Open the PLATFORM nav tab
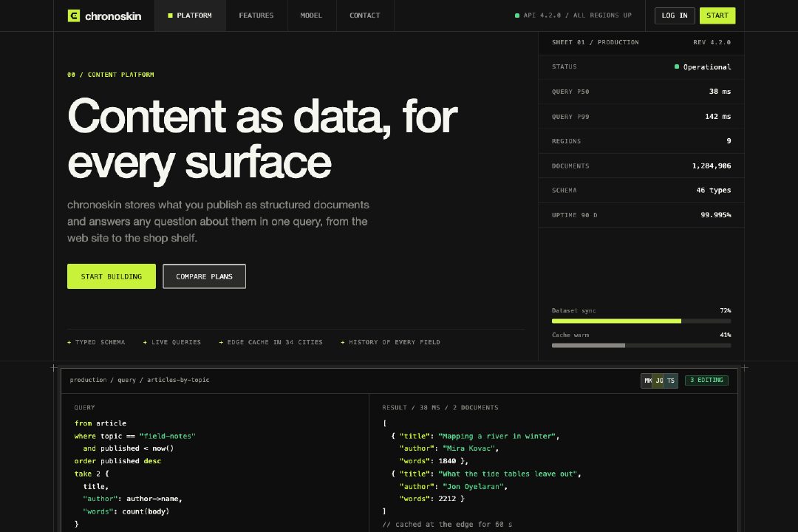Image resolution: width=798 pixels, height=532 pixels. (x=190, y=16)
